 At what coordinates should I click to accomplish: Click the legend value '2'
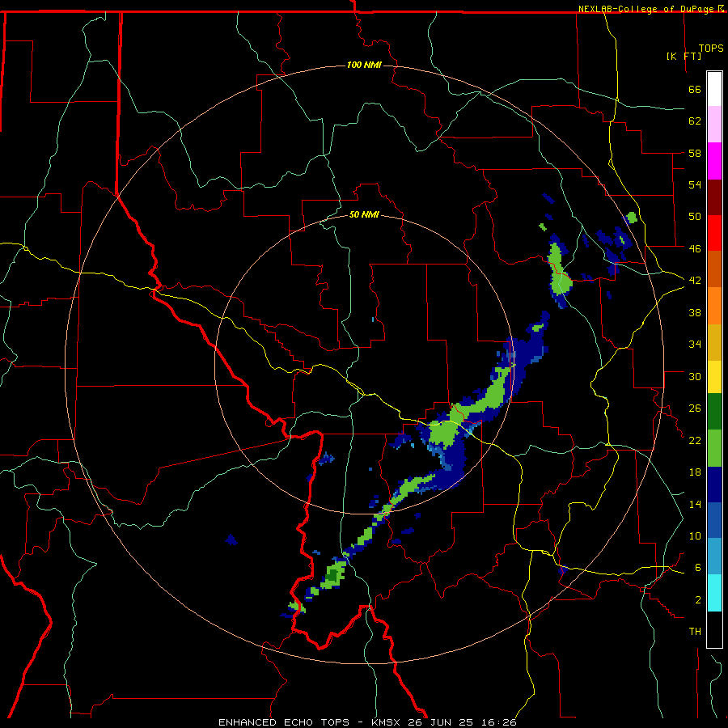coord(698,600)
